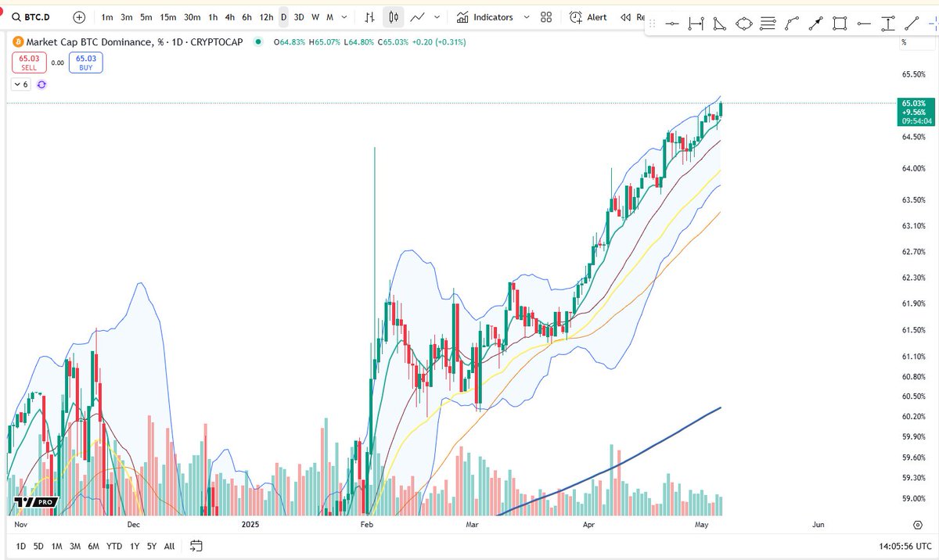
Task: Click the plus icon to compare symbols
Action: click(x=79, y=16)
